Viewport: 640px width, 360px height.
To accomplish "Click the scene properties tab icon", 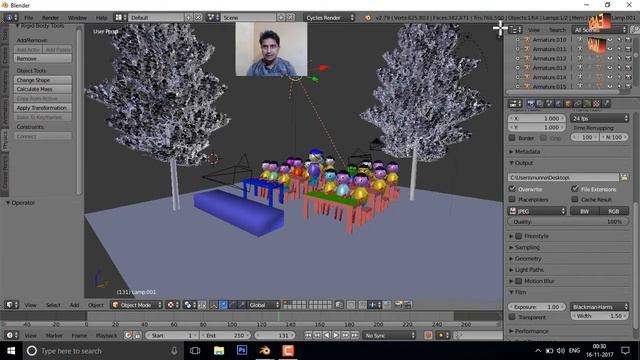I will pyautogui.click(x=549, y=104).
